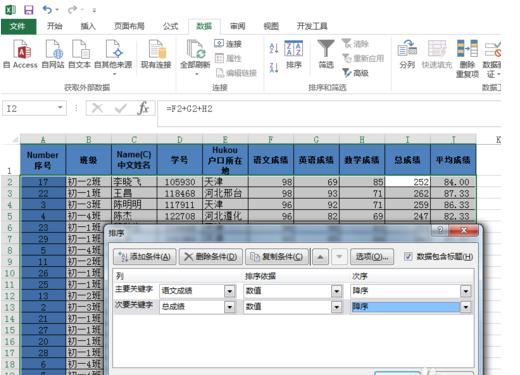Select cell I2 with value 252

[x=407, y=182]
